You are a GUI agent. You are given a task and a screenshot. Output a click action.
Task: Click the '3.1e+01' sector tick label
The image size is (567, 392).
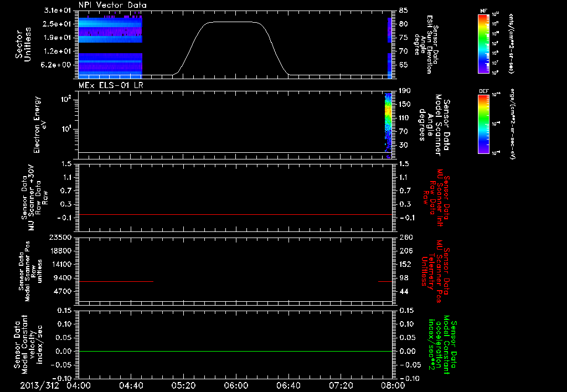coord(57,11)
